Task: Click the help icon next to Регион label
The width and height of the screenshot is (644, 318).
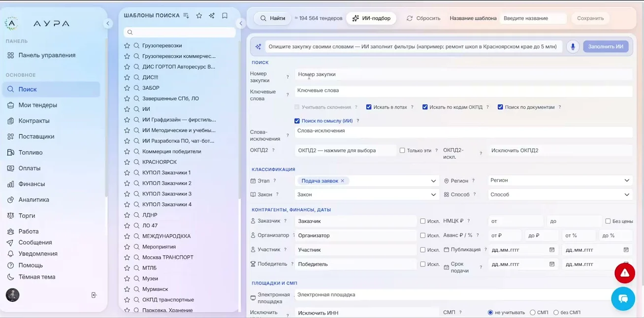Action: 473,181
